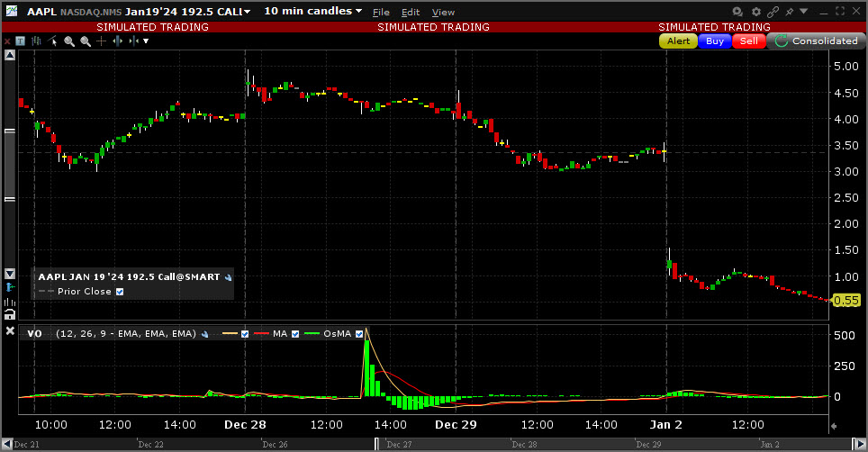The width and height of the screenshot is (868, 452).
Task: Click the 500 value on VO axis
Action: pyautogui.click(x=845, y=336)
